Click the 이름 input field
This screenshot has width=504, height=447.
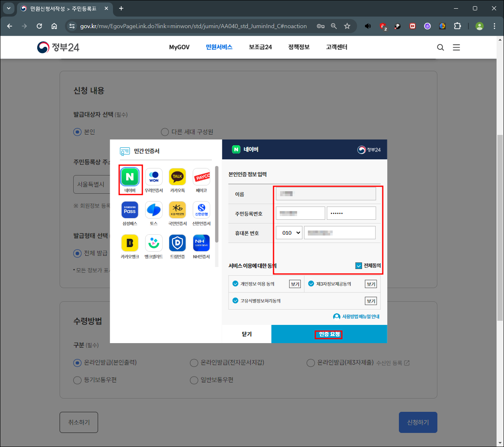pos(326,194)
